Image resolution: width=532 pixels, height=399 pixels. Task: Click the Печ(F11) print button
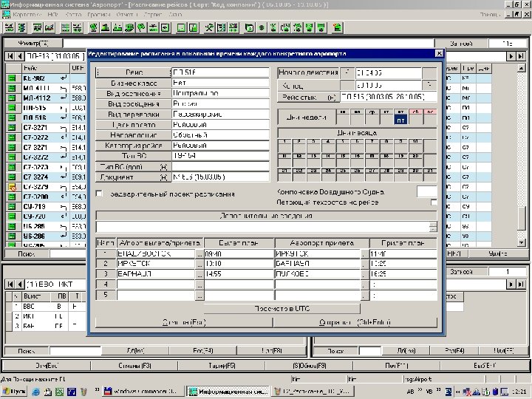click(396, 366)
